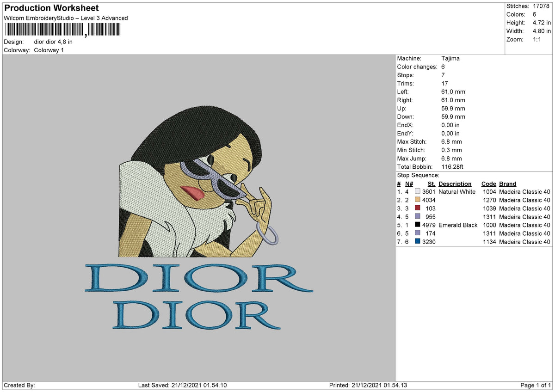The width and height of the screenshot is (555, 392).
Task: Select the 'Production Worksheet' title
Action: point(51,8)
